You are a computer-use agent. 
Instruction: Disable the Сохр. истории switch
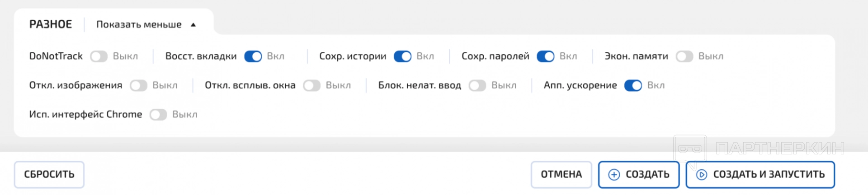(x=402, y=56)
